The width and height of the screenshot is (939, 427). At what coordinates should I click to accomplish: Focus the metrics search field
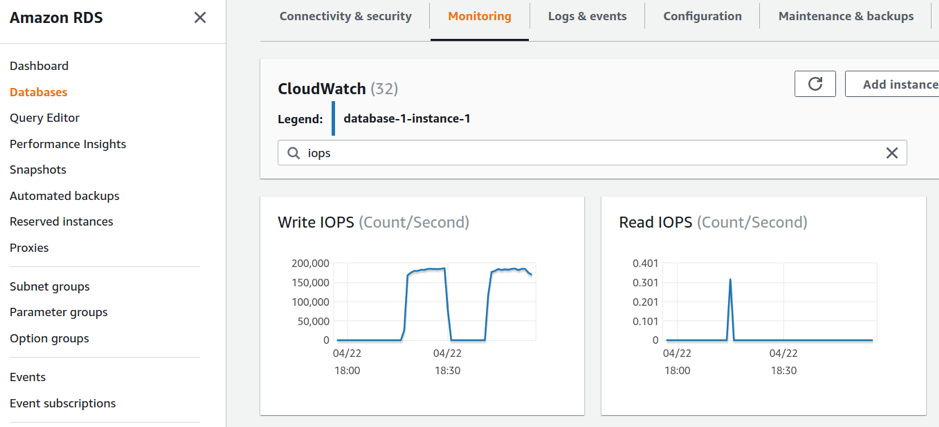592,153
